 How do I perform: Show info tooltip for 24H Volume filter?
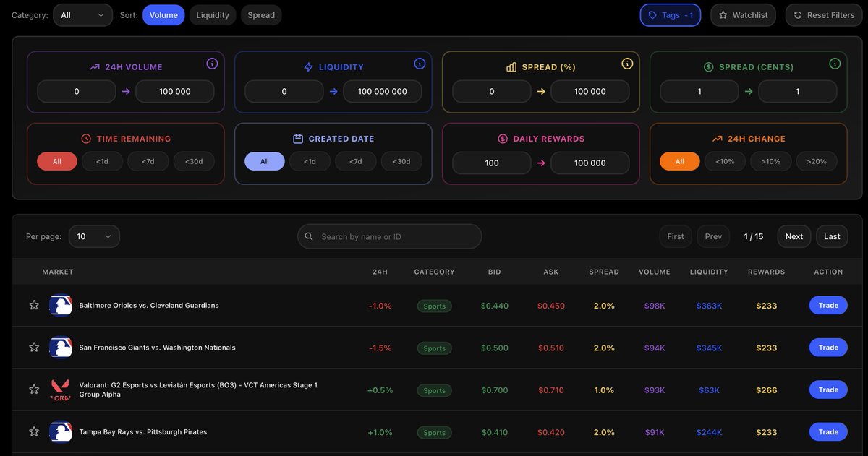(212, 64)
